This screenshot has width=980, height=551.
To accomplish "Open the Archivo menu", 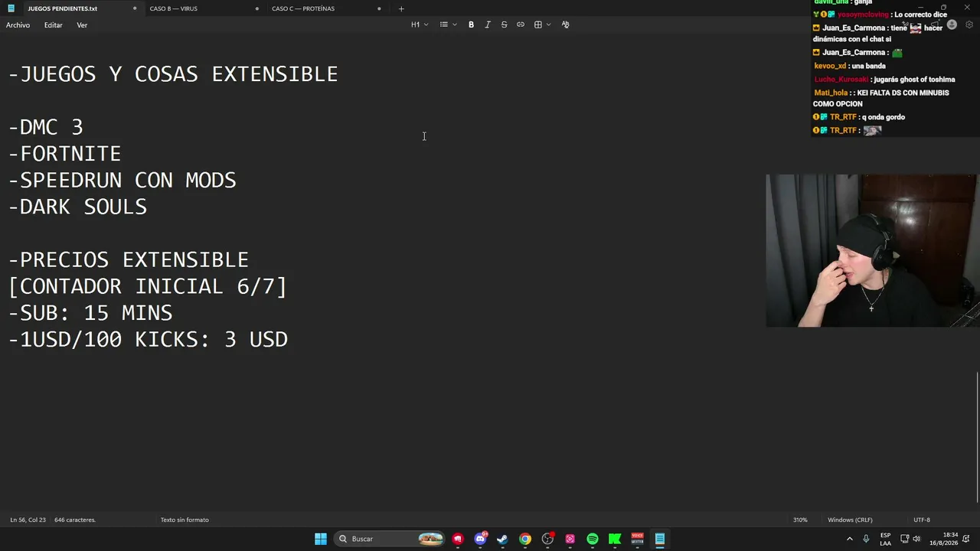I will coord(18,25).
